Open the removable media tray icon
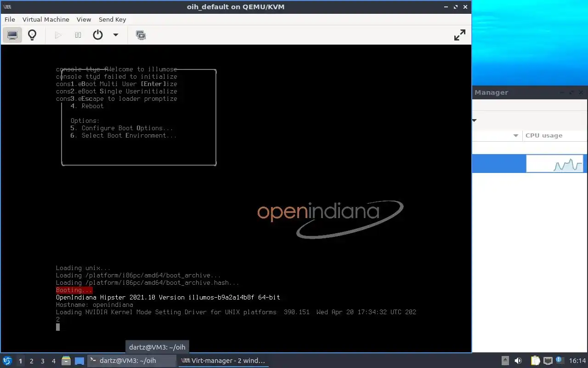588x368 pixels. click(505, 361)
